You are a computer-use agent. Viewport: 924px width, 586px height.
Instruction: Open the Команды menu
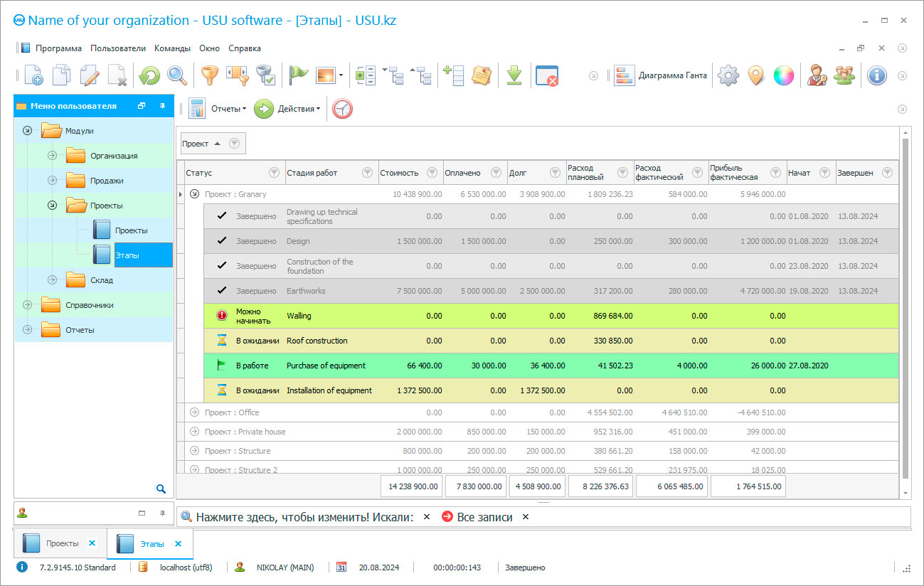point(172,48)
